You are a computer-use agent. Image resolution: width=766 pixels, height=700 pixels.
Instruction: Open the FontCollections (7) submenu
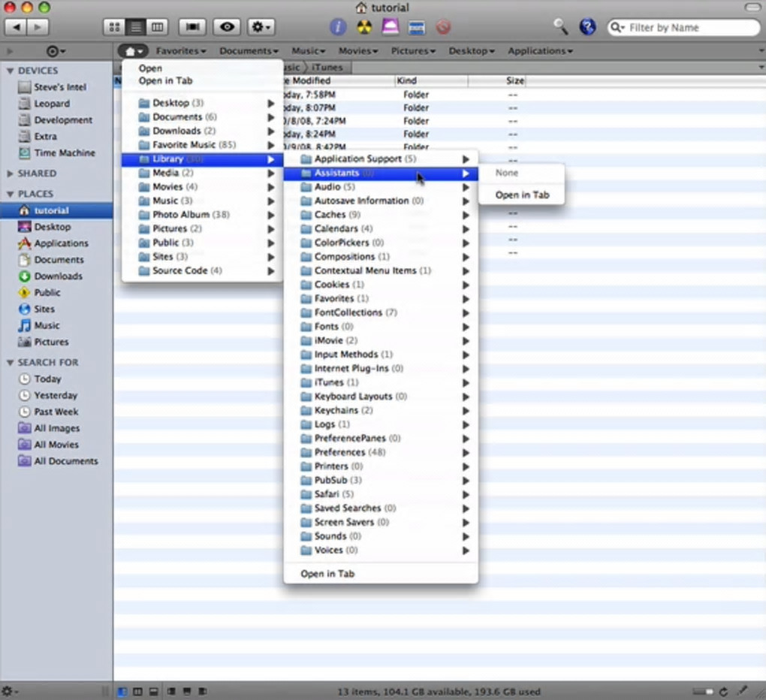click(381, 312)
